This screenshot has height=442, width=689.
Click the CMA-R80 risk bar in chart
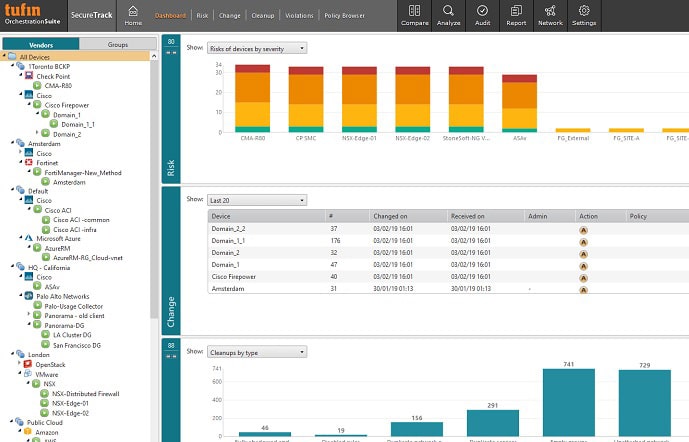pyautogui.click(x=253, y=98)
